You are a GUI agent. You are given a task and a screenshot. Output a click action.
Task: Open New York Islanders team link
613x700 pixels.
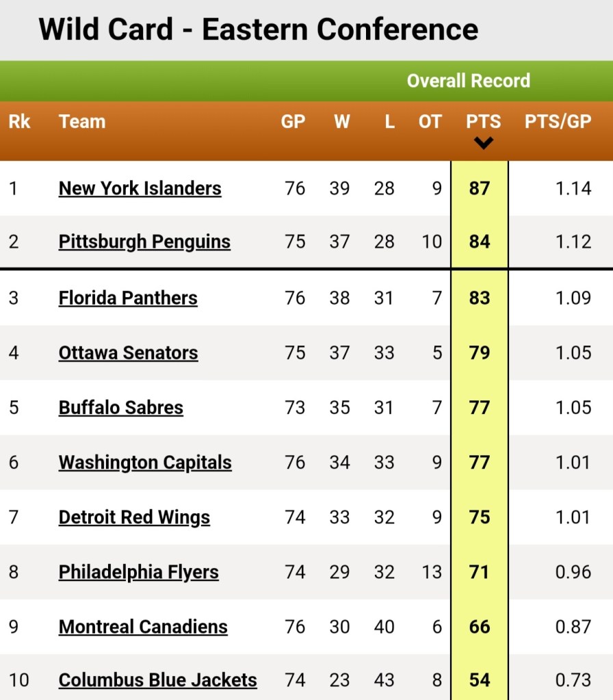(x=140, y=188)
